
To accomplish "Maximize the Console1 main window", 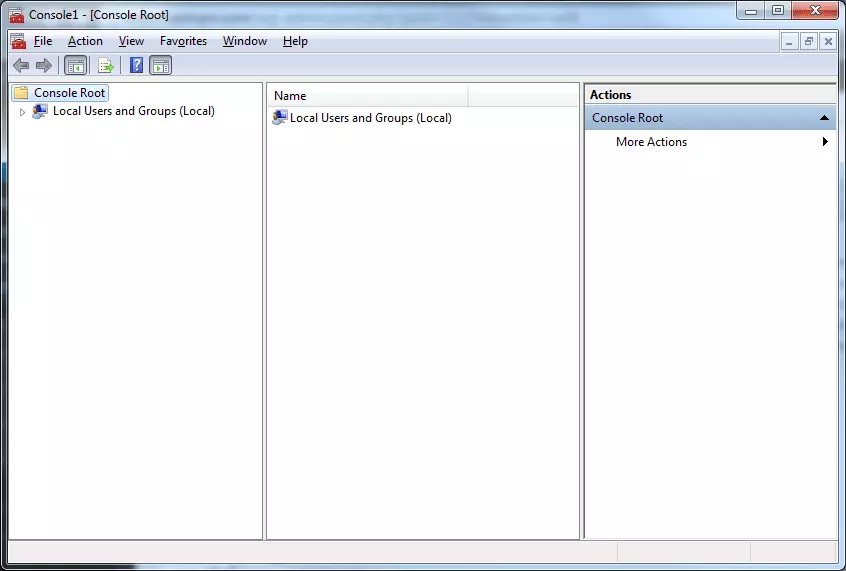I will pyautogui.click(x=777, y=11).
